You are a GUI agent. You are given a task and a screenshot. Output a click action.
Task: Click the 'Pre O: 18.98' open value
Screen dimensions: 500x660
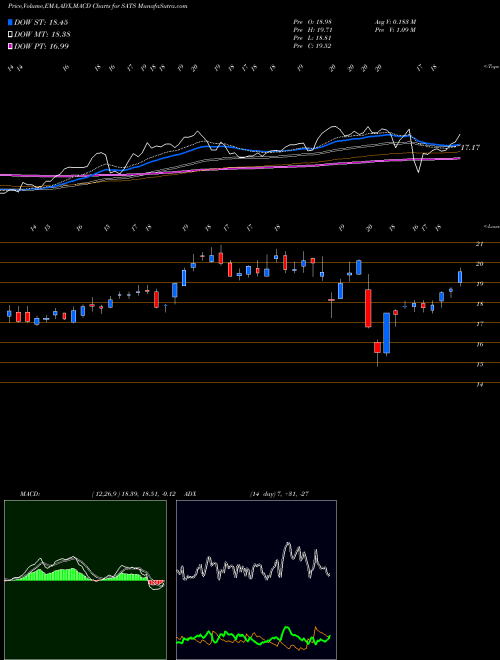(x=312, y=21)
